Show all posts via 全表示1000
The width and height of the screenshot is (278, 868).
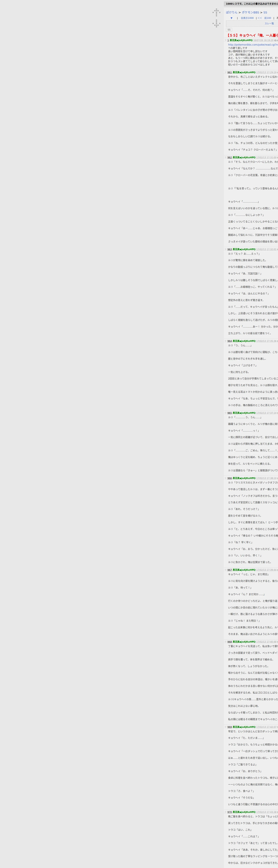(247, 18)
